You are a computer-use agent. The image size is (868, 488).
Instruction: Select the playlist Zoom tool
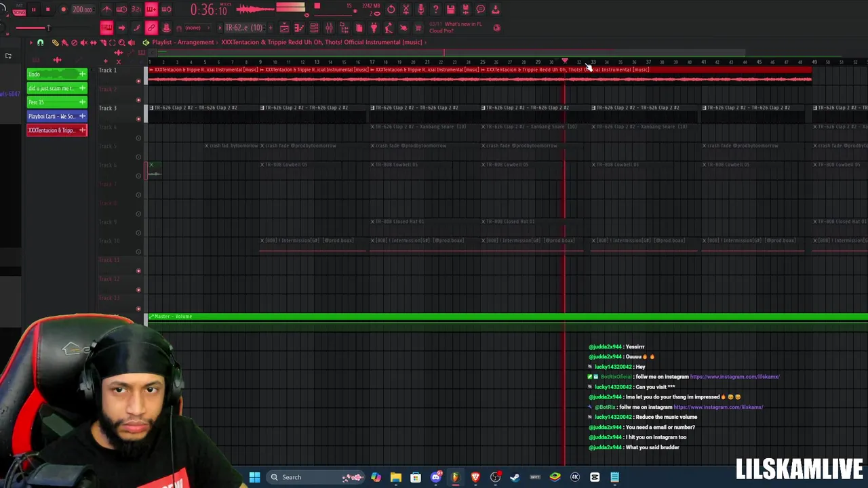tap(122, 43)
